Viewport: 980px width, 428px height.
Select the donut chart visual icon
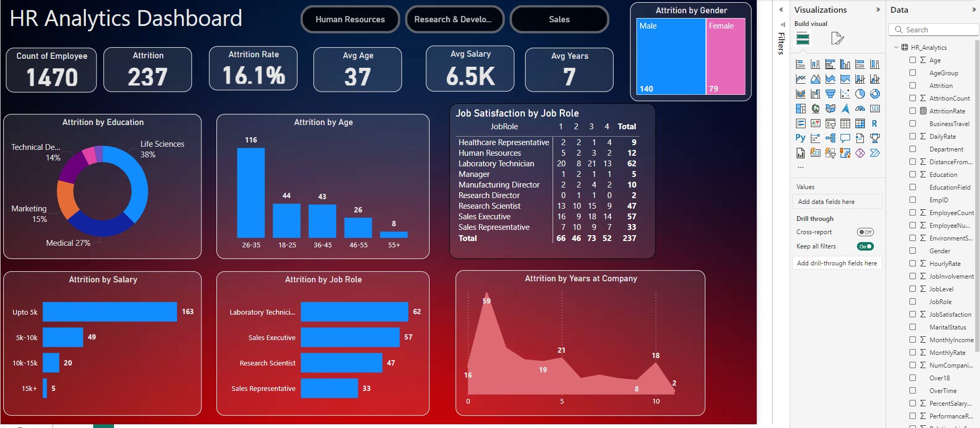coord(875,94)
